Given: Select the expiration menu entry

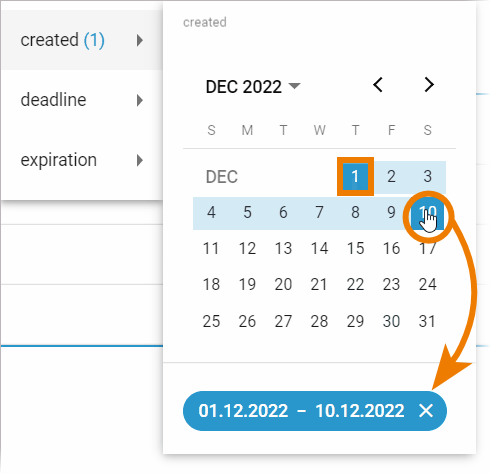Looking at the screenshot, I should click(82, 160).
